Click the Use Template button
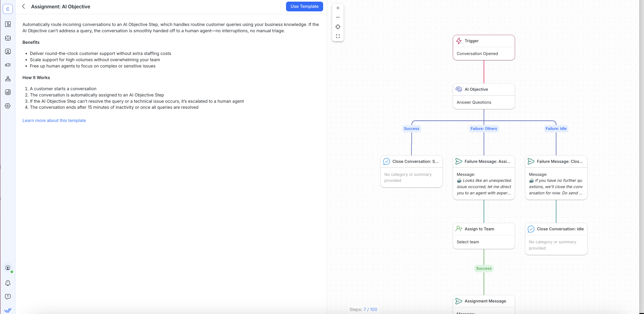Screen dimensions: 644x314 point(304,6)
